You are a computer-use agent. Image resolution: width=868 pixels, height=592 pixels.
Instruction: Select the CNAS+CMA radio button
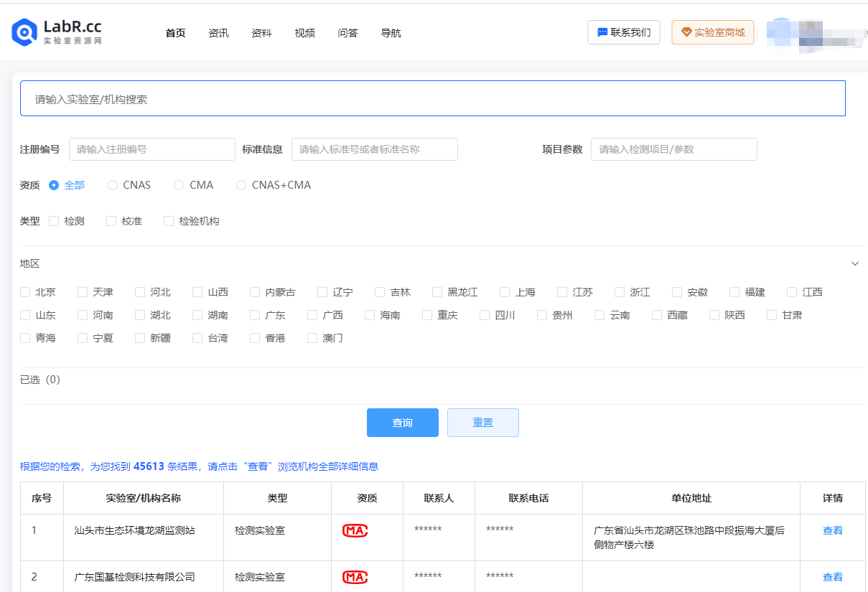[x=241, y=185]
